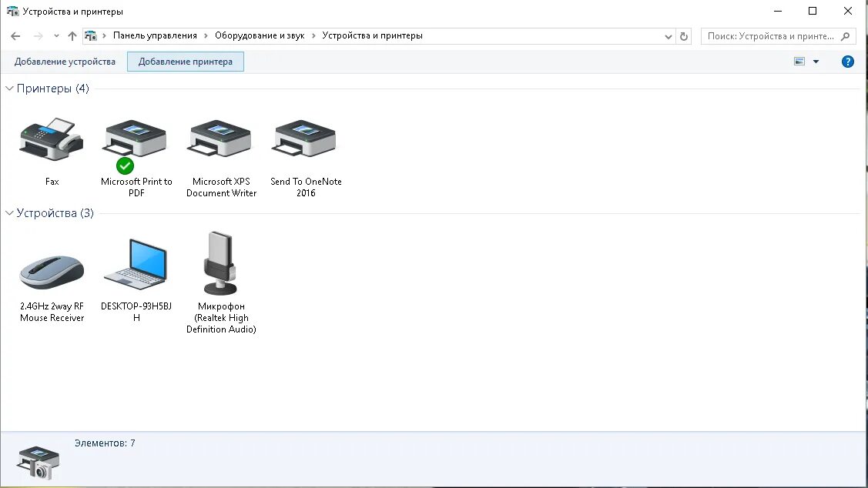Select the Realtek microphone device icon
The image size is (868, 488).
pos(221,263)
